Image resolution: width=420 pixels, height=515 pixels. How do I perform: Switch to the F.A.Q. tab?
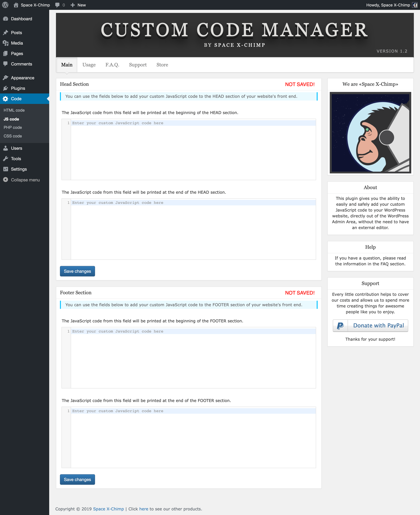(x=112, y=65)
